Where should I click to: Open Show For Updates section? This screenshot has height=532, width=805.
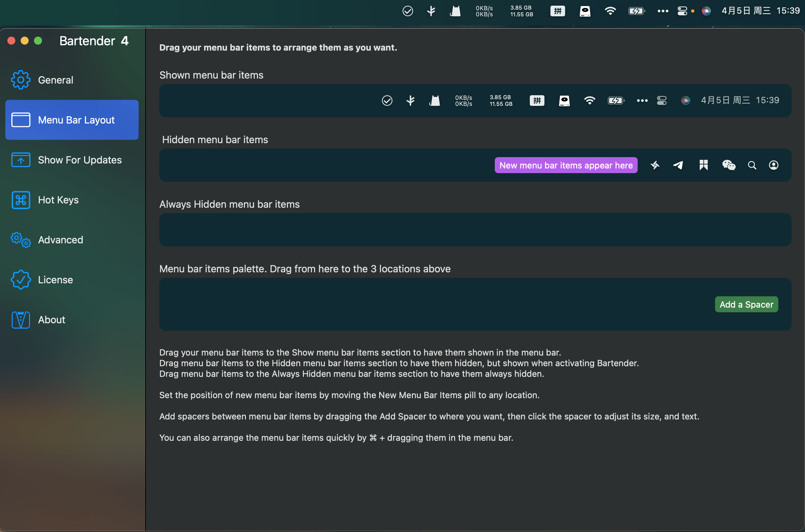(72, 160)
